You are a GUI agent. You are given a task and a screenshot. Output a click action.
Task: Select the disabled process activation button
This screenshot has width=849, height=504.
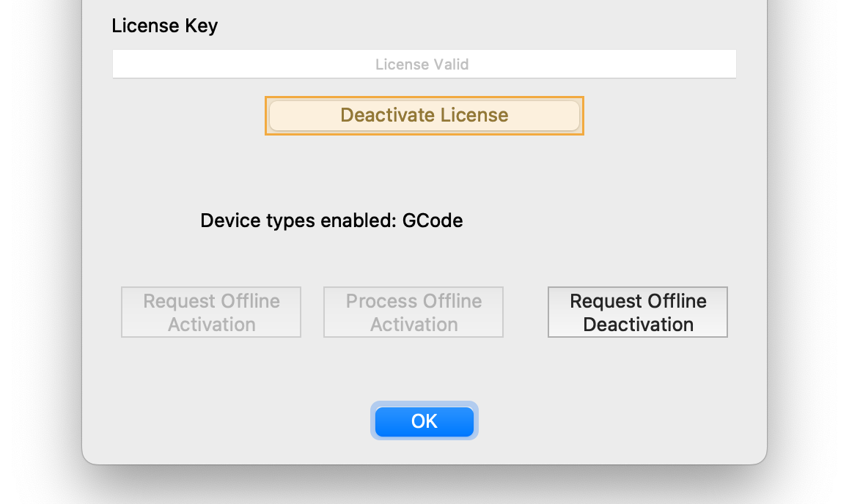pyautogui.click(x=414, y=312)
